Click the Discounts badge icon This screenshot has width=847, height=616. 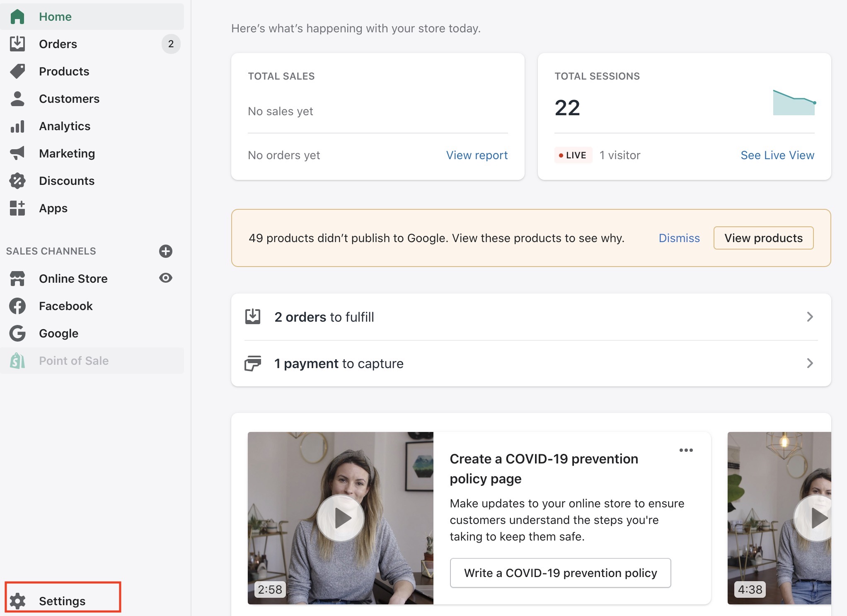coord(17,181)
